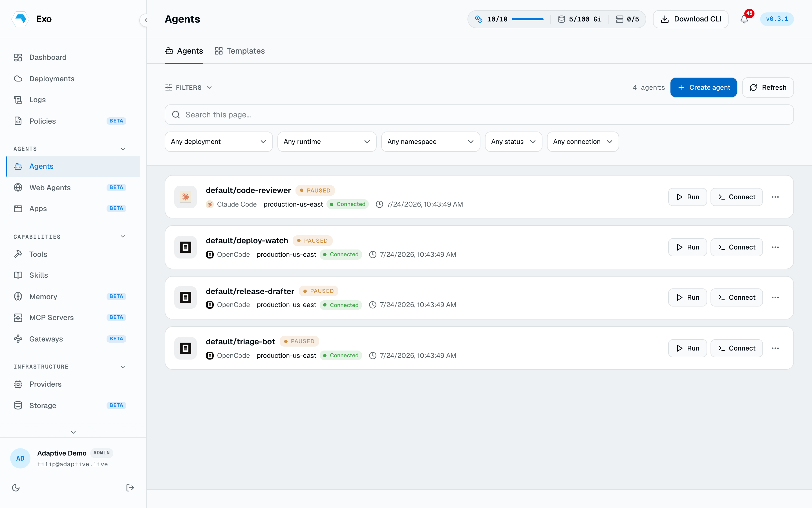
Task: Open the Any status dropdown
Action: (x=513, y=142)
